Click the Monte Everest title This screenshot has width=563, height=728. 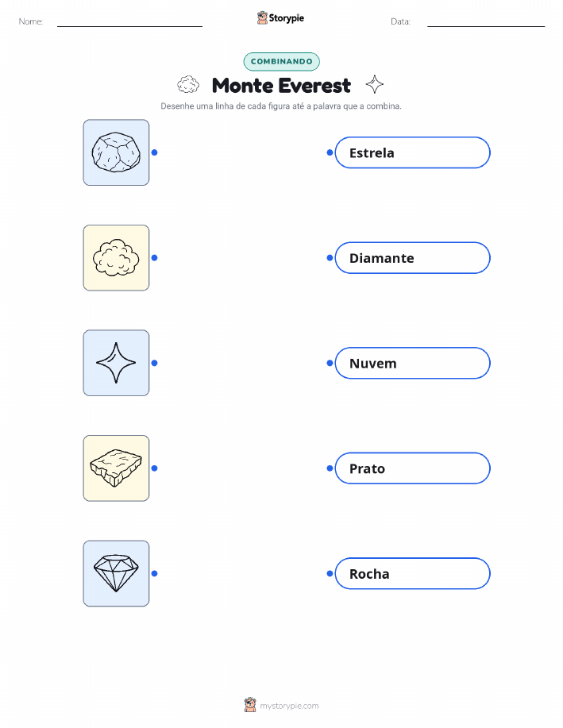281,86
